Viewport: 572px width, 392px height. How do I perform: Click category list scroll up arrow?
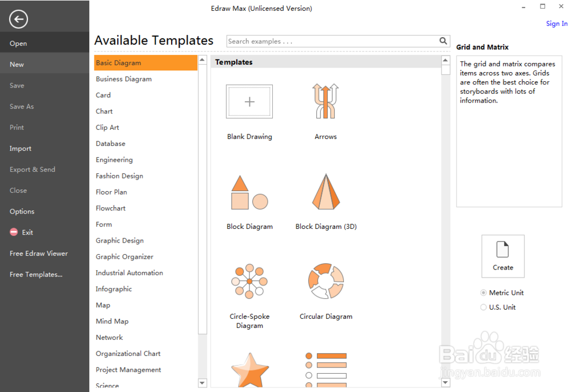click(x=202, y=60)
